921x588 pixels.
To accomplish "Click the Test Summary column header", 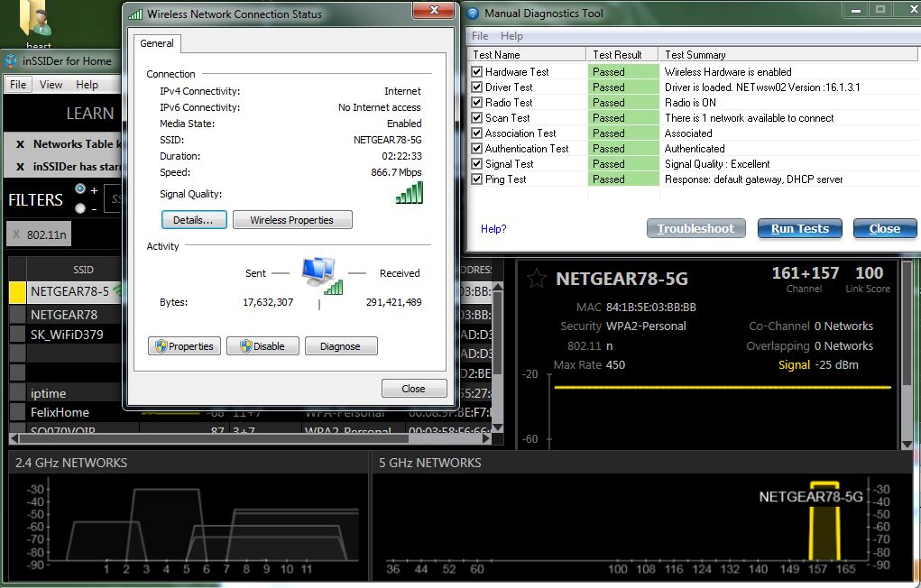I will (x=788, y=55).
